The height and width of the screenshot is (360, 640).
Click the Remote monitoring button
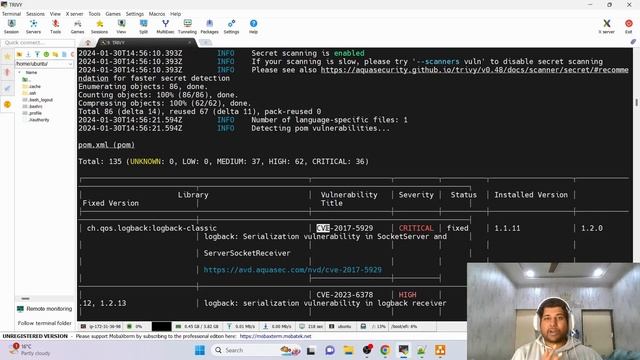point(44,309)
